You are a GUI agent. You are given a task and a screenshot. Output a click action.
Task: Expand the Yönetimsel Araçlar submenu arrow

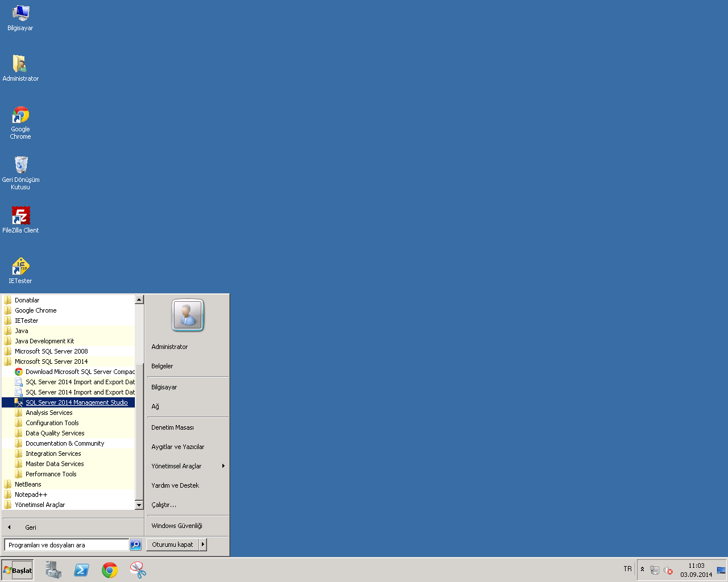tap(224, 466)
